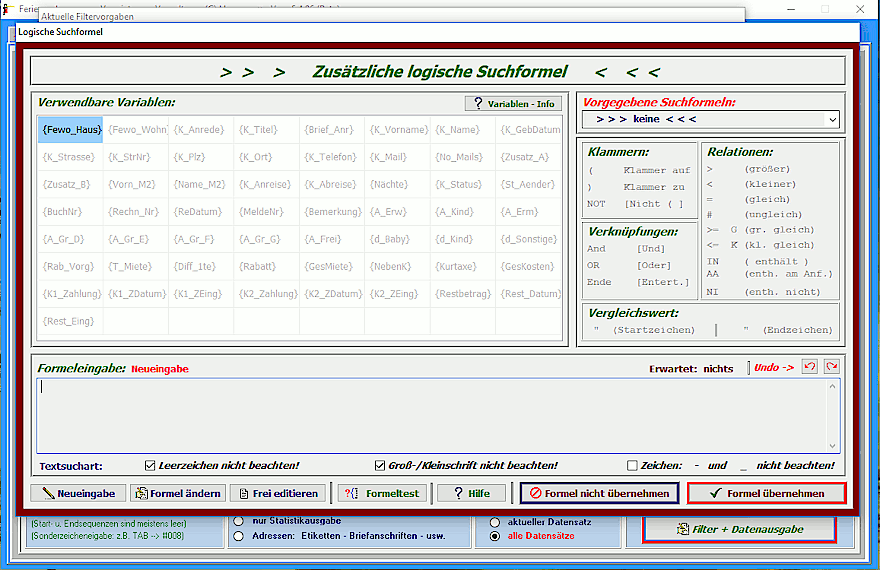
Task: Click the formula box scroll-down arrow
Action: (833, 446)
